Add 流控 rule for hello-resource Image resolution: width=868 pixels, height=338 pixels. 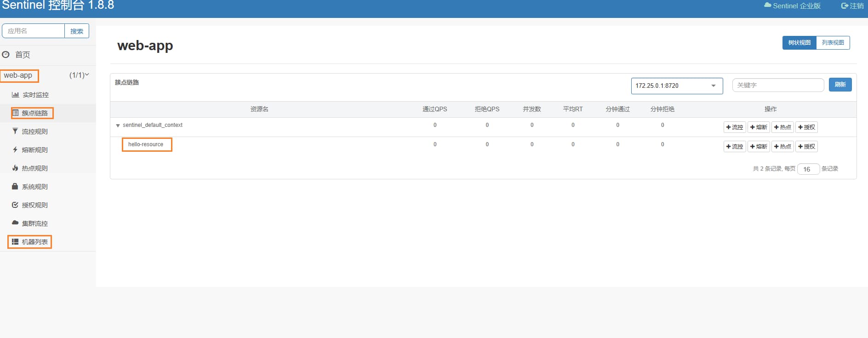(735, 147)
